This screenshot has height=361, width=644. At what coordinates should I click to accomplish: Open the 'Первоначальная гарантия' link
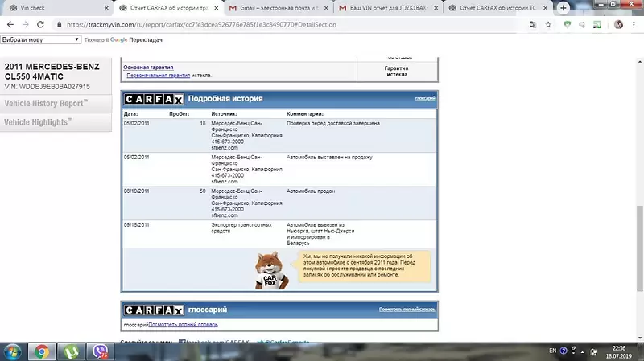[x=158, y=76]
